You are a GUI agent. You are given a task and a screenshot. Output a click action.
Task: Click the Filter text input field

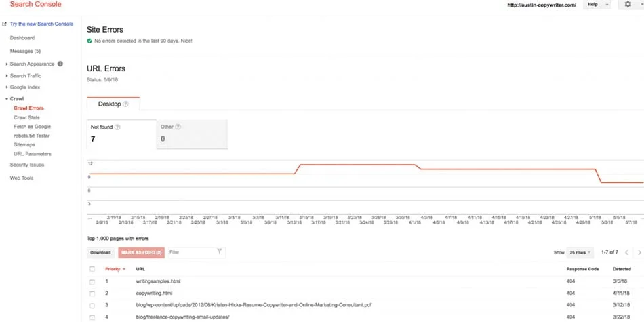pos(191,252)
